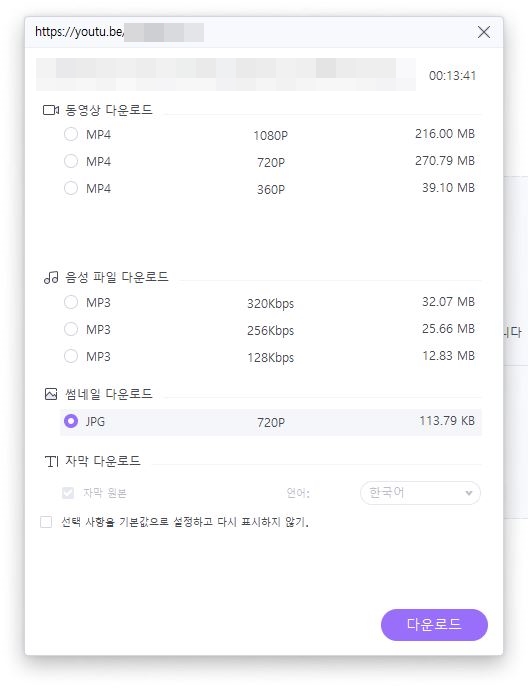Select the MP4 1080P video option
Screen dimensions: 528x688
click(x=71, y=134)
